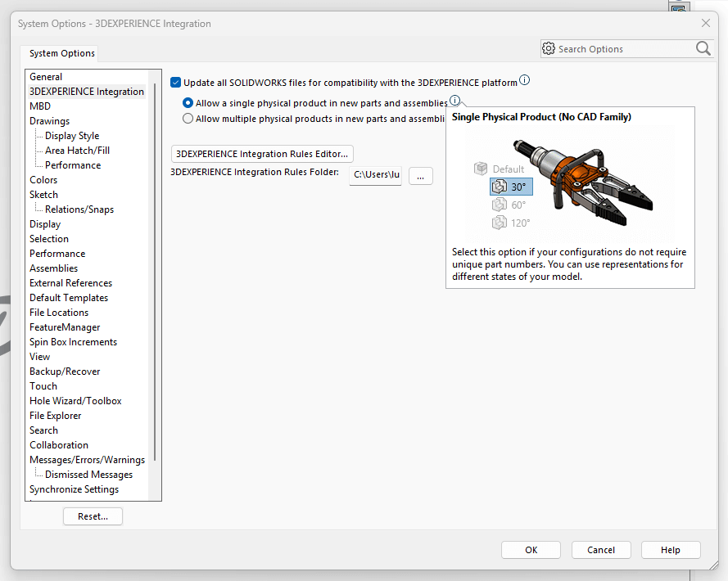The image size is (728, 581).
Task: Select Allow multiple physical products option
Action: point(188,118)
